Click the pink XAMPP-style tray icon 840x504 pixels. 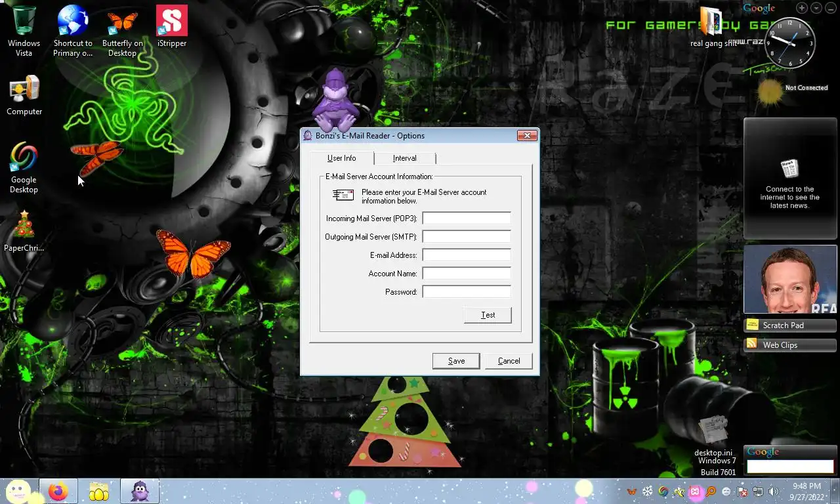[x=695, y=492]
